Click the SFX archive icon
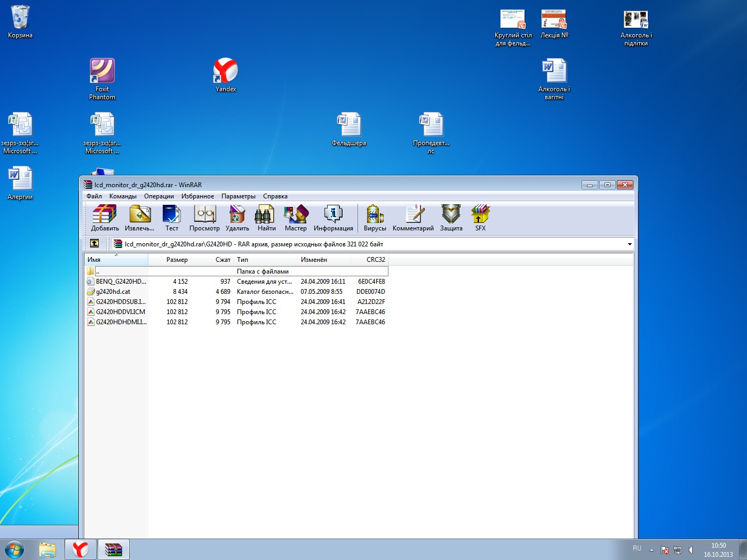747x560 pixels. [x=480, y=218]
